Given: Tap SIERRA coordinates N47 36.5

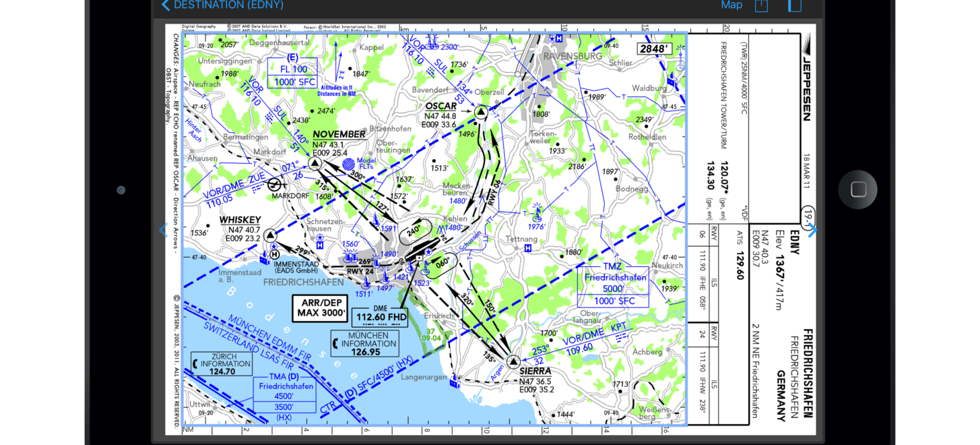Looking at the screenshot, I should click(536, 381).
